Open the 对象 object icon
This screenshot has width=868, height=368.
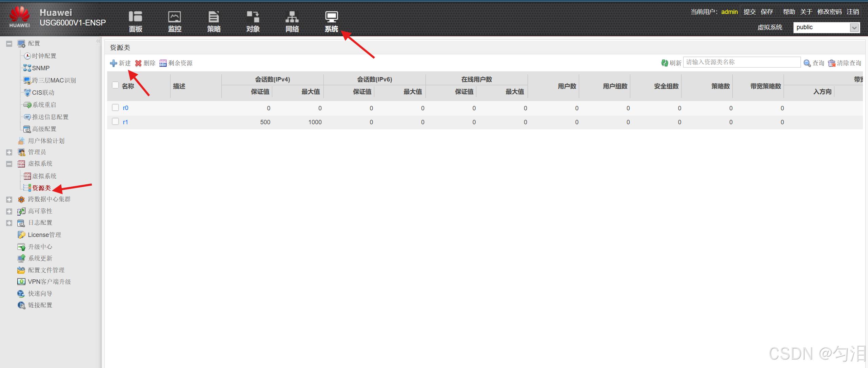pyautogui.click(x=253, y=17)
